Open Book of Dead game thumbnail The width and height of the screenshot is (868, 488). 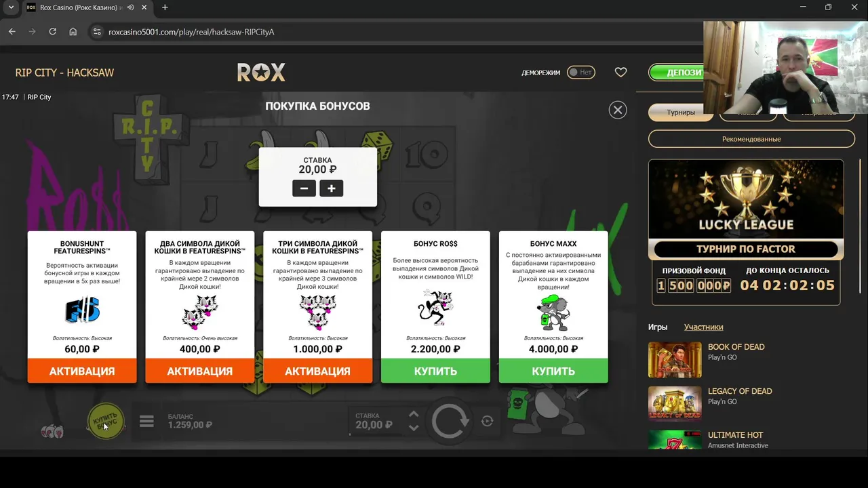tap(675, 359)
